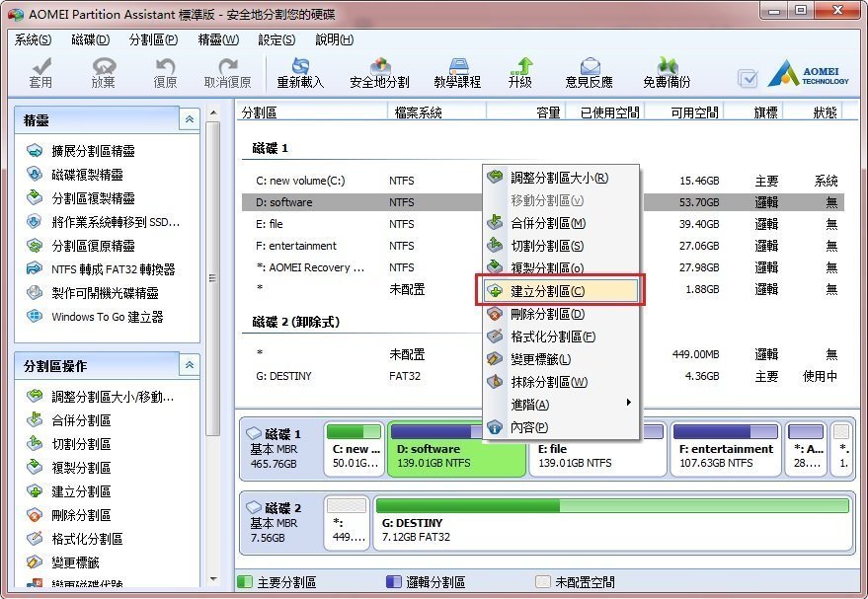Open the 教學課程 (Tutorial) toolbar icon
The width and height of the screenshot is (868, 599).
coord(458,66)
